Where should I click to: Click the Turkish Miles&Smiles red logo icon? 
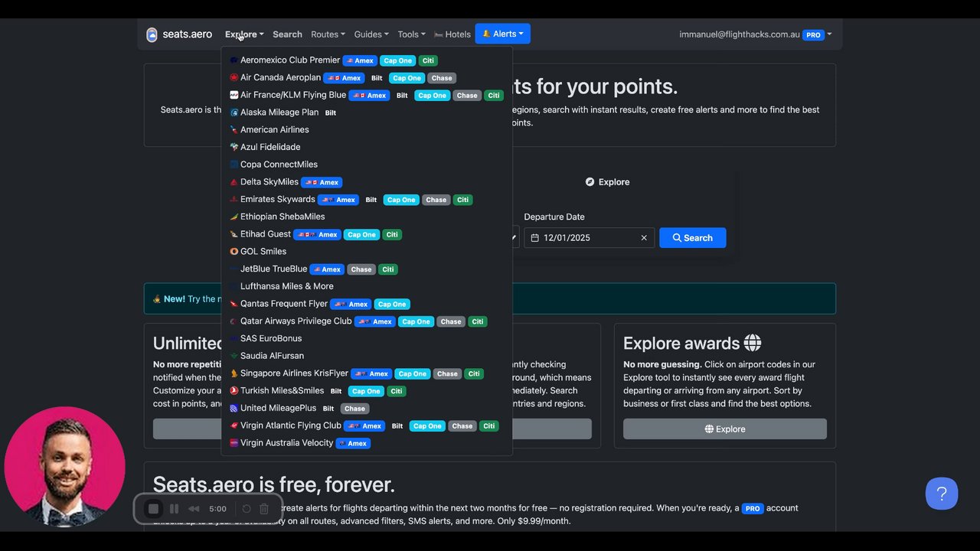click(234, 390)
